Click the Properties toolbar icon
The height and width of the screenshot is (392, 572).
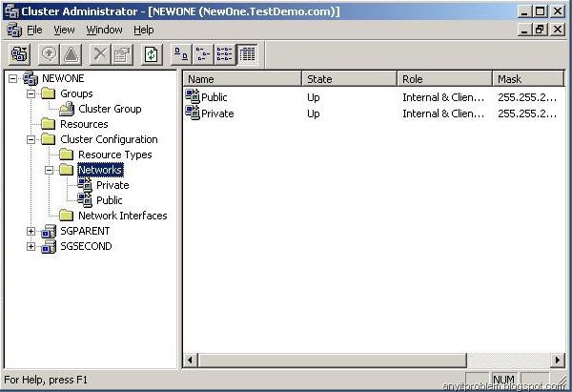pyautogui.click(x=122, y=54)
